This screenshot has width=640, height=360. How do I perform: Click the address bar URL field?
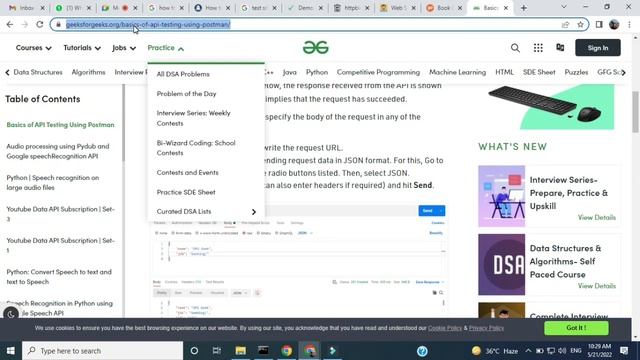[x=319, y=24]
